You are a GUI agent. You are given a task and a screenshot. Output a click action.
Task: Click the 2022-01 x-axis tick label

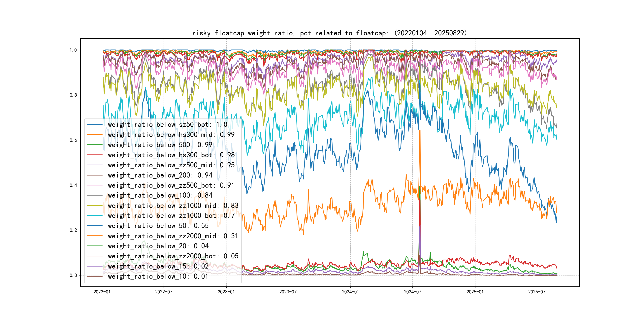click(x=102, y=292)
